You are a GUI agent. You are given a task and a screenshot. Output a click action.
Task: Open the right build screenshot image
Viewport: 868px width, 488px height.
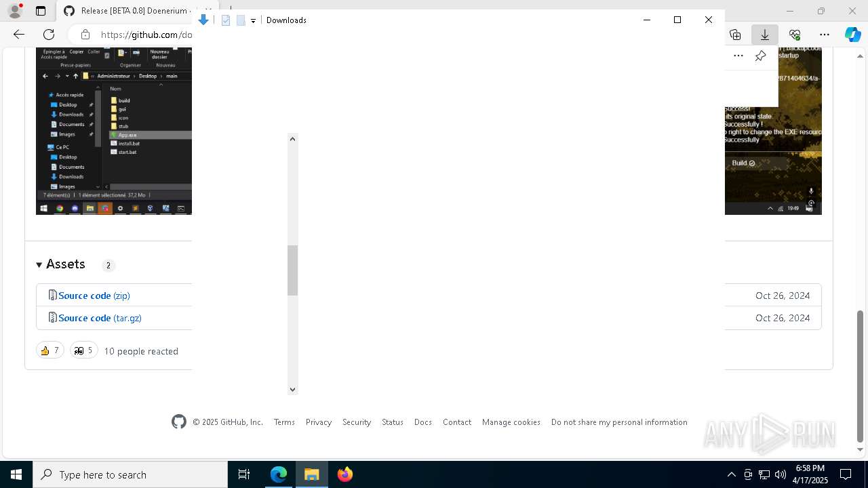pyautogui.click(x=773, y=131)
